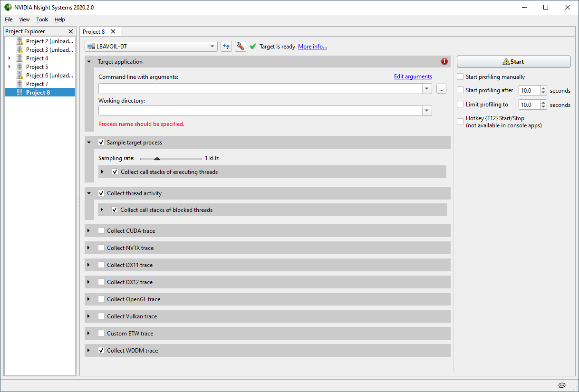Decrease Limit profiling to seconds value
The image size is (579, 392).
544,107
